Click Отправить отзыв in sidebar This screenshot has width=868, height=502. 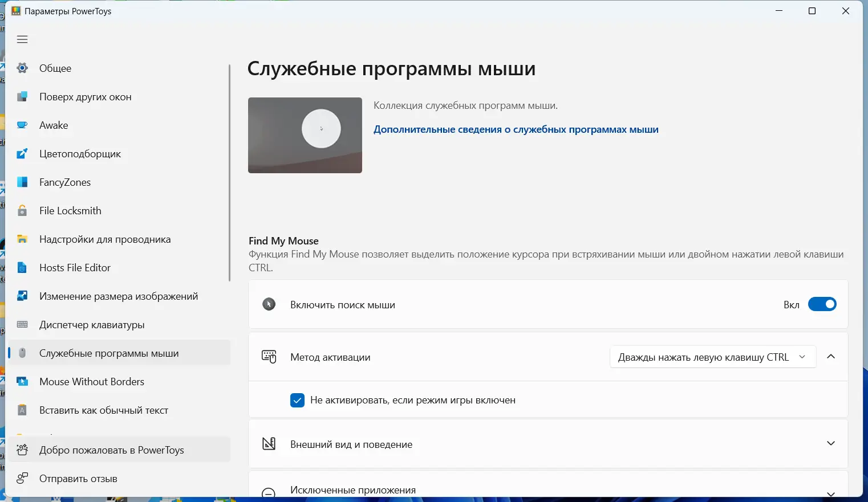119,479
